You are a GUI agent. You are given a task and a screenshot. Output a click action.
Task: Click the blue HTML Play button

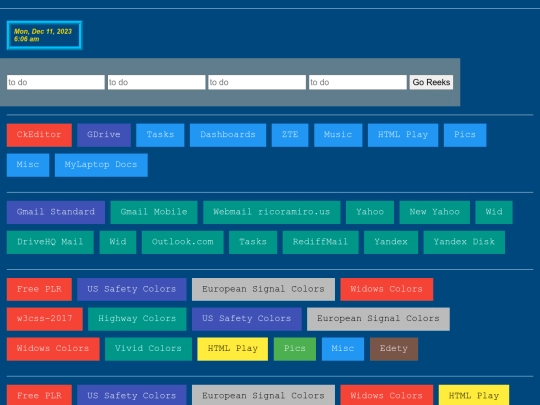pyautogui.click(x=403, y=135)
